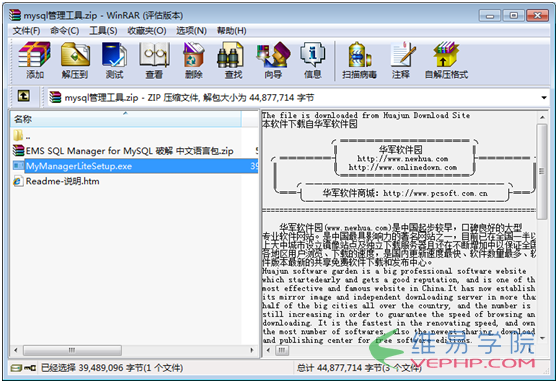Close the WinRAR window
The height and width of the screenshot is (383, 558).
click(x=537, y=16)
